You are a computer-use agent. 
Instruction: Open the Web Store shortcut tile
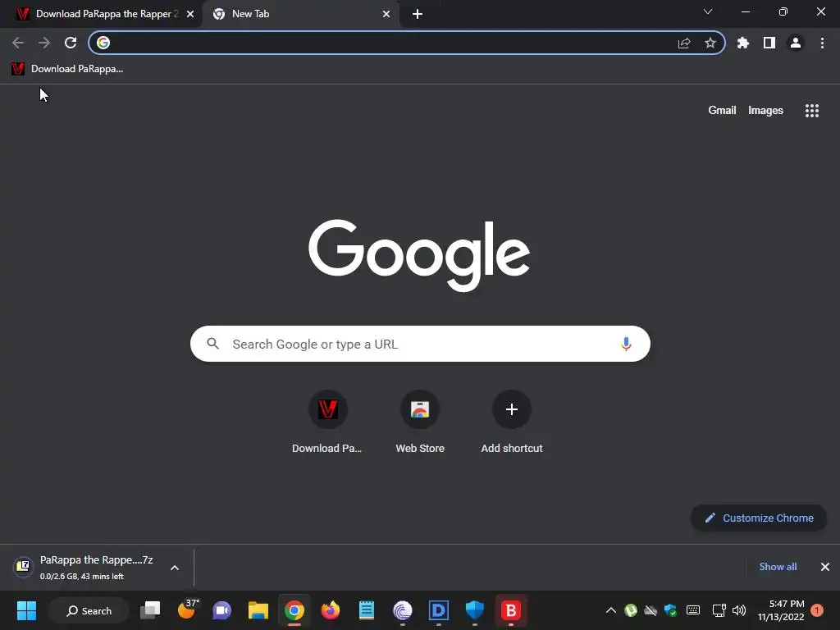(420, 422)
